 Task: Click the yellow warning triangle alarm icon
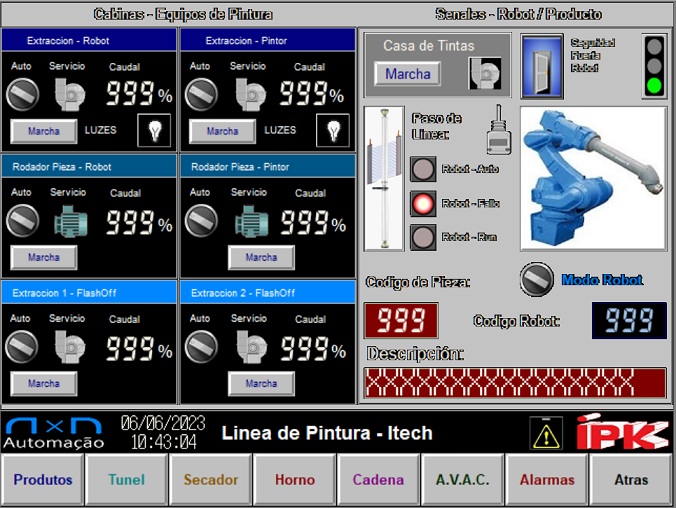coord(545,433)
